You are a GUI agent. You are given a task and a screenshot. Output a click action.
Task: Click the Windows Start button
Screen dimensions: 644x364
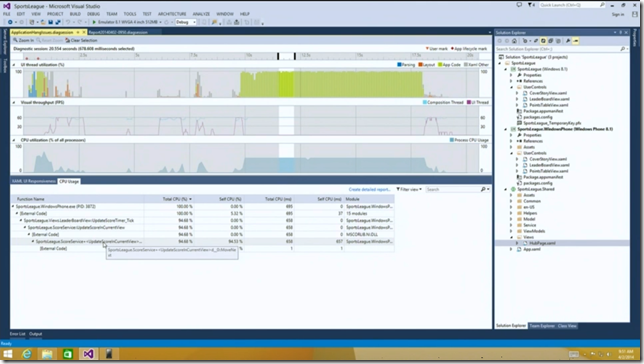click(x=7, y=354)
